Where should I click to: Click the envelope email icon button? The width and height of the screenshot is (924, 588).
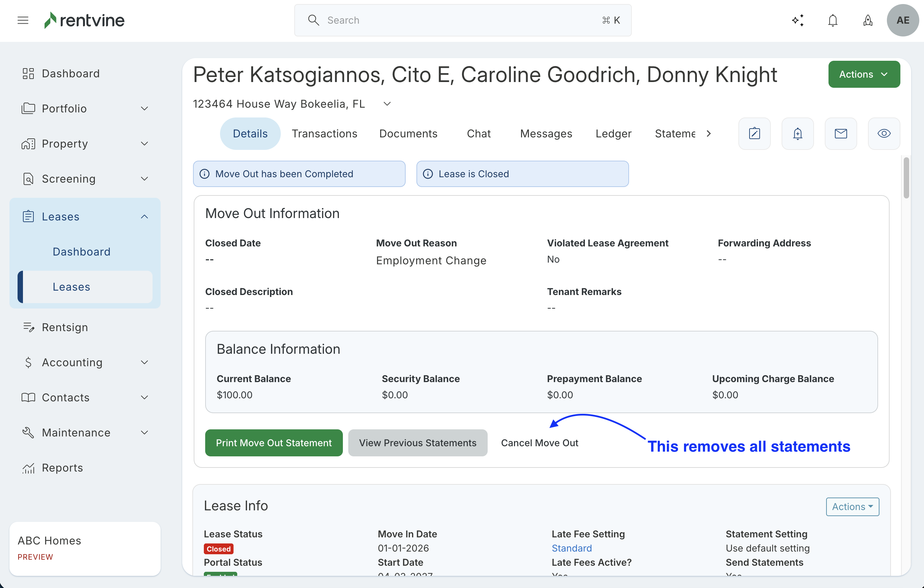[x=840, y=134]
